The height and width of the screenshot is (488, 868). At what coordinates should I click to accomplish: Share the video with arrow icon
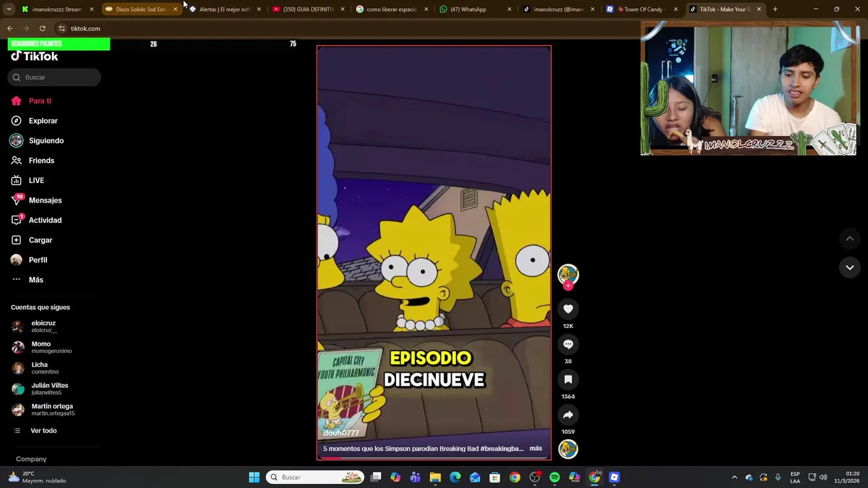pyautogui.click(x=568, y=415)
